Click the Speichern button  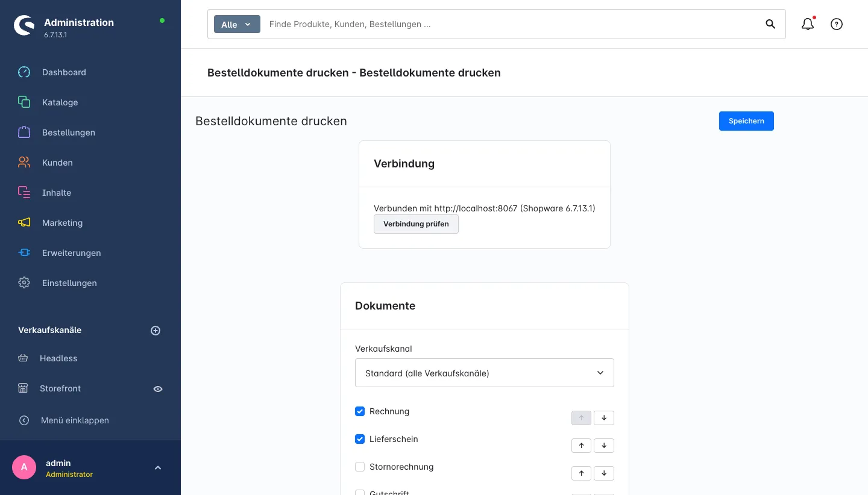pyautogui.click(x=746, y=121)
